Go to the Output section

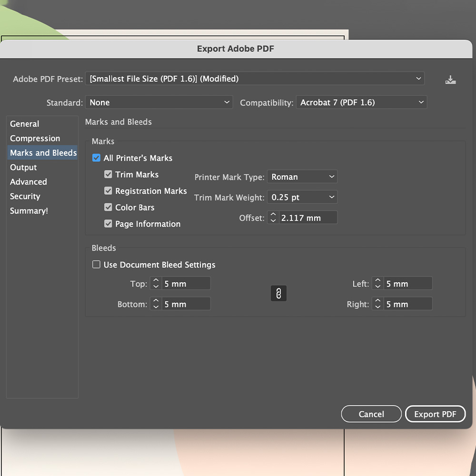pos(42,167)
